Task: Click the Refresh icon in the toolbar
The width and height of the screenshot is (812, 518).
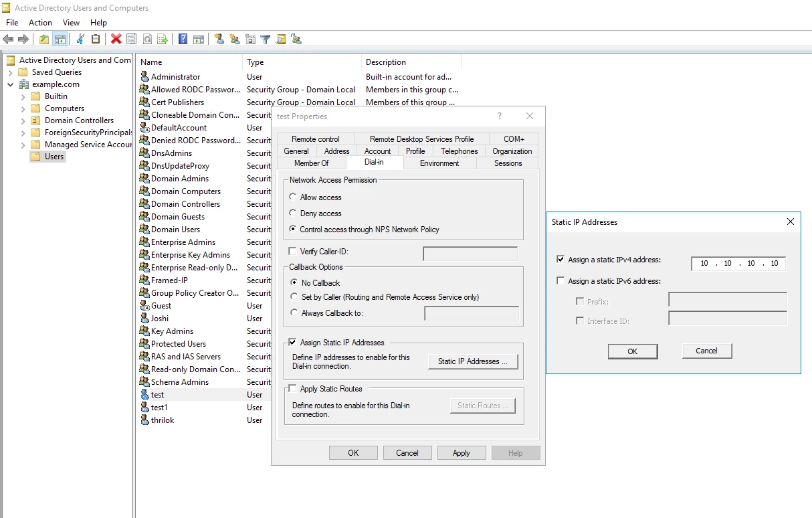Action: (147, 39)
